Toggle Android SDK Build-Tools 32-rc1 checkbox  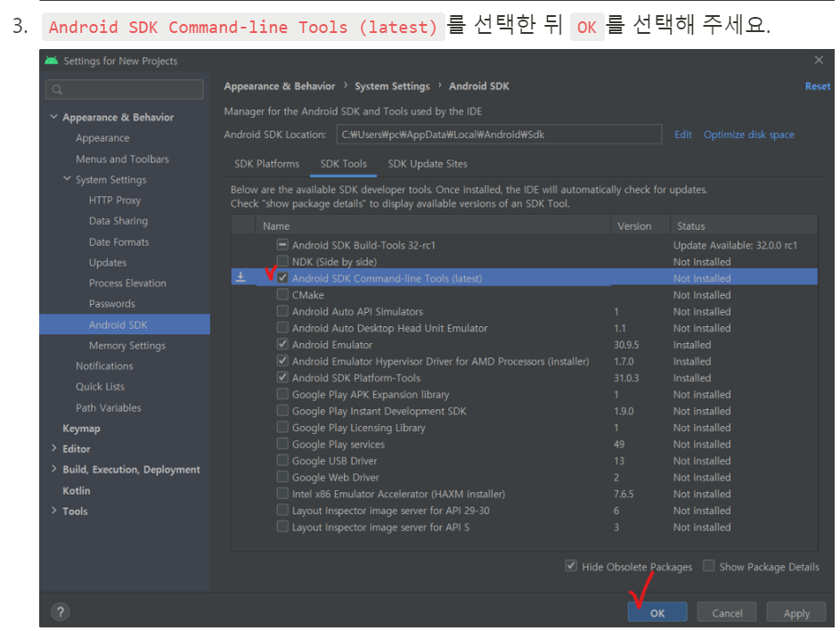tap(282, 245)
